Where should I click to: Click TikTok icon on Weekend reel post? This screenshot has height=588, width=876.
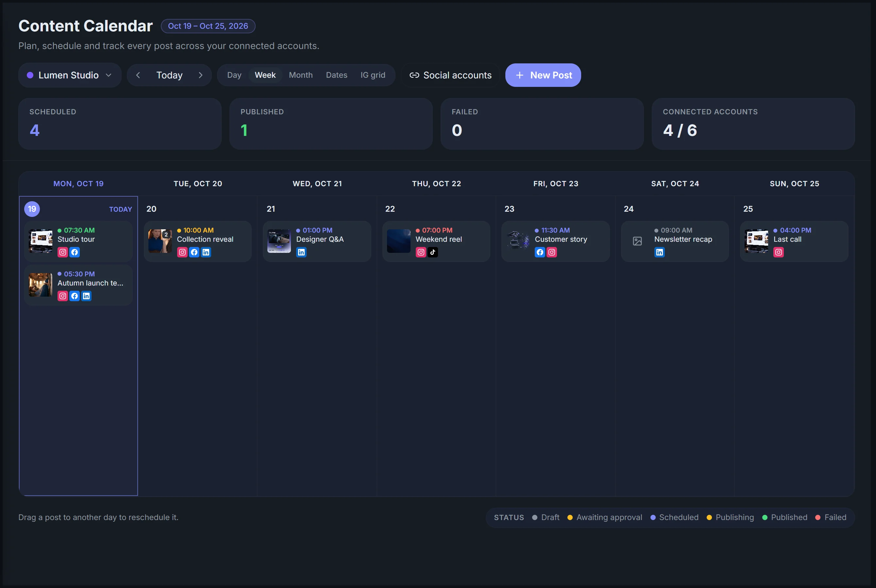point(433,253)
